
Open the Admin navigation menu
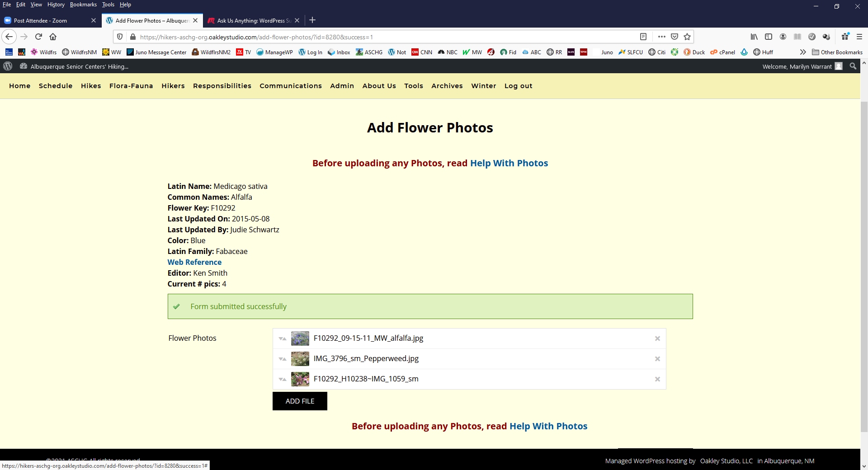click(342, 86)
